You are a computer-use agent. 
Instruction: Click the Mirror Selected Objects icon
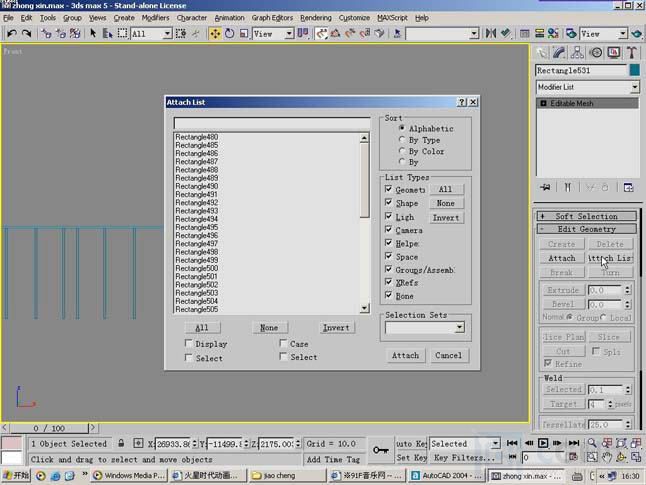(x=490, y=33)
